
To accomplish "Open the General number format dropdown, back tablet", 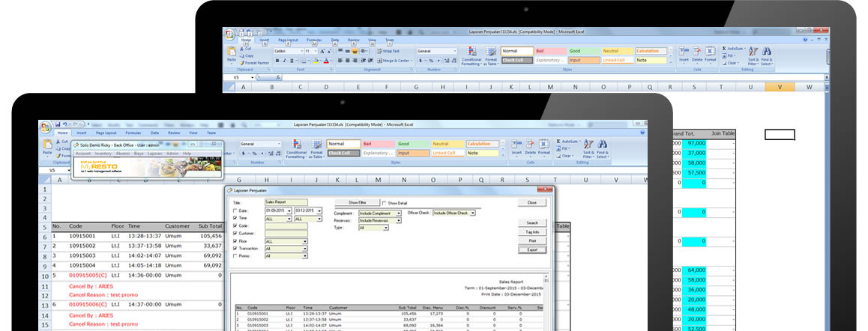I will click(x=454, y=51).
